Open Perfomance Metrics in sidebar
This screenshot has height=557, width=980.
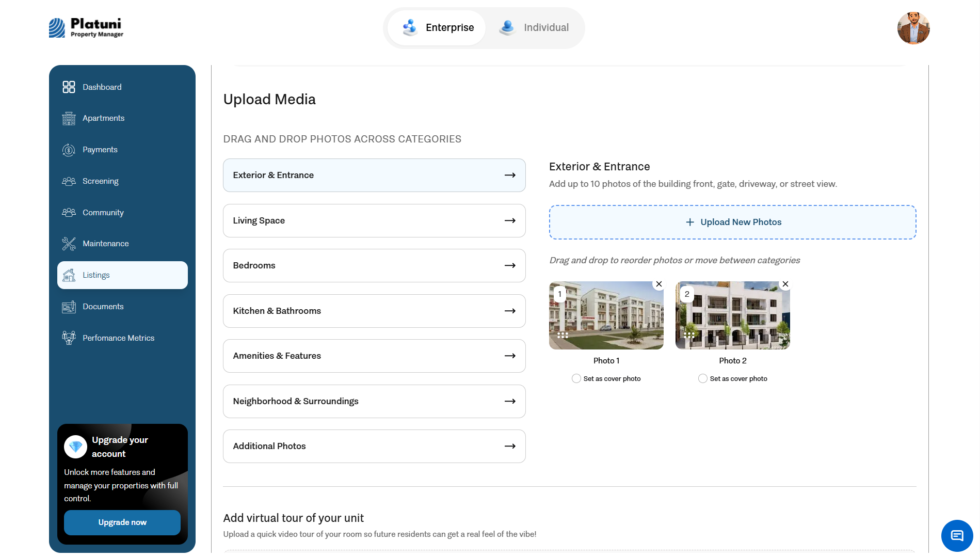[122, 338]
